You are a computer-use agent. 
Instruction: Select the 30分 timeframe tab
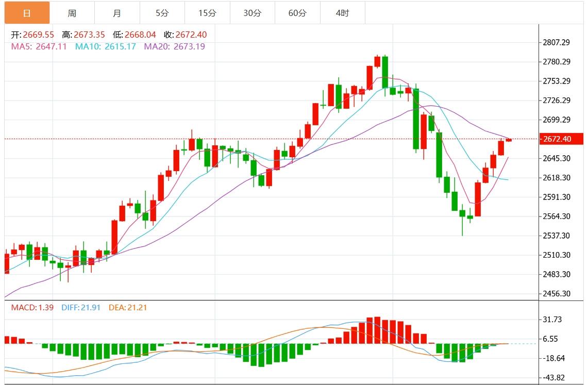[x=252, y=13]
